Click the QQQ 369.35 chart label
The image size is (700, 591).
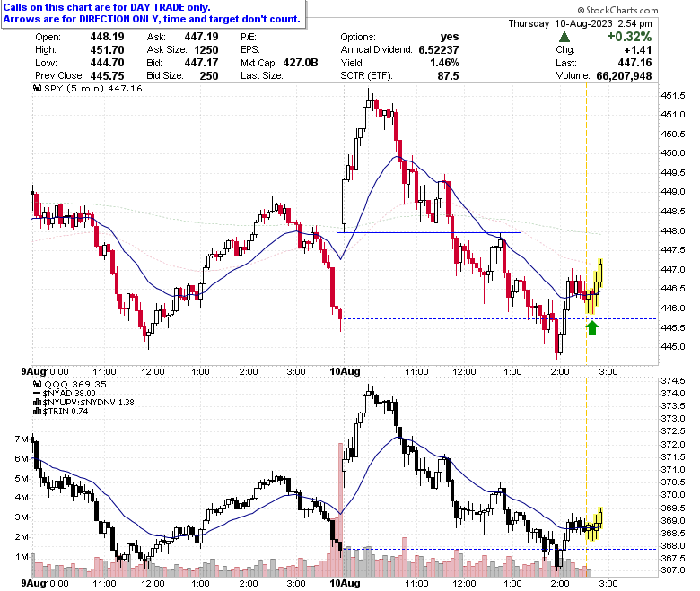[x=75, y=384]
